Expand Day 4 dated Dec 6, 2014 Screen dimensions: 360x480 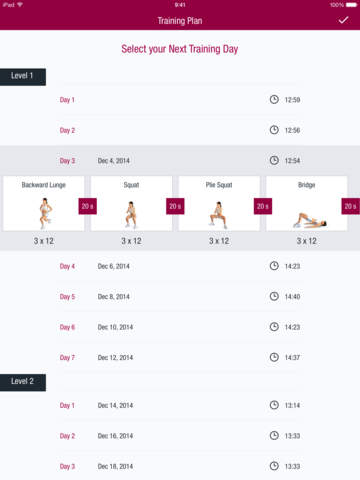point(180,266)
